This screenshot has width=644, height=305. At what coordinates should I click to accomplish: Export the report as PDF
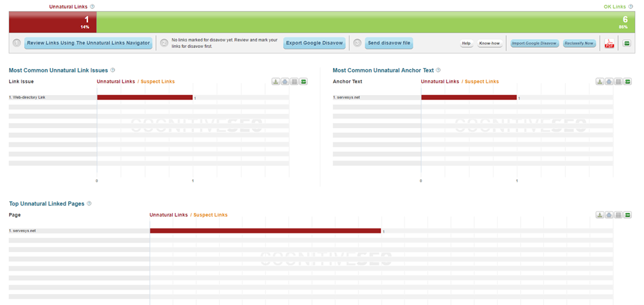[x=609, y=43]
